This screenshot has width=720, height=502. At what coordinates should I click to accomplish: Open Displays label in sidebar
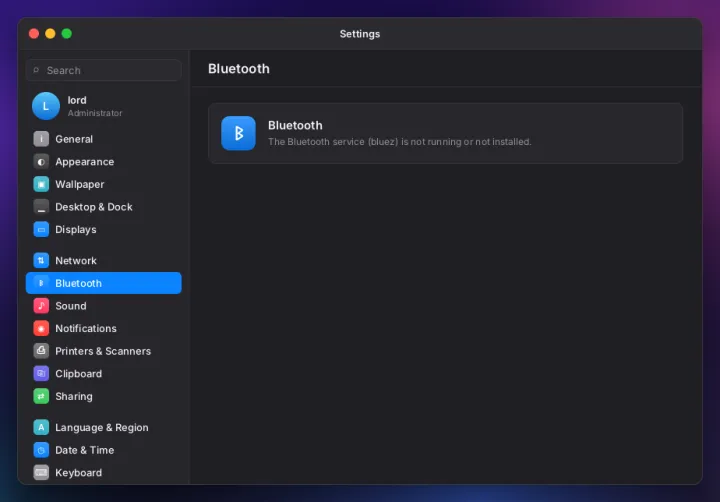point(76,229)
